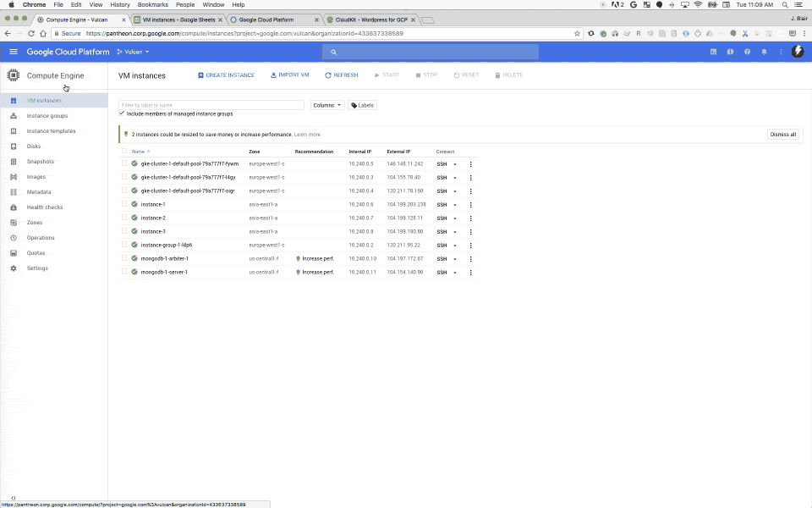Open more actions menu for mongodb-1-server-1
The height and width of the screenshot is (508, 812).
471,272
